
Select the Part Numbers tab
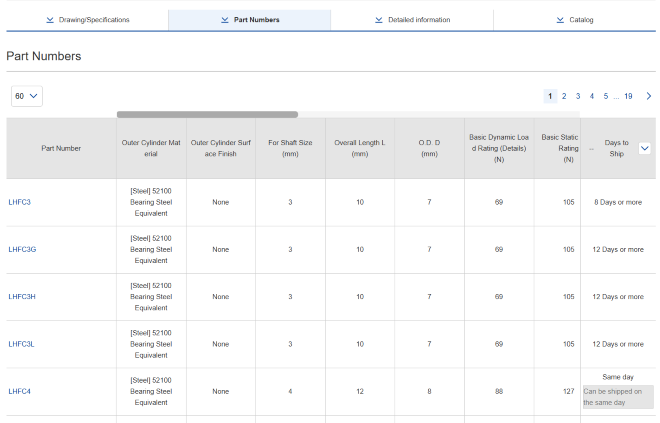(x=250, y=20)
